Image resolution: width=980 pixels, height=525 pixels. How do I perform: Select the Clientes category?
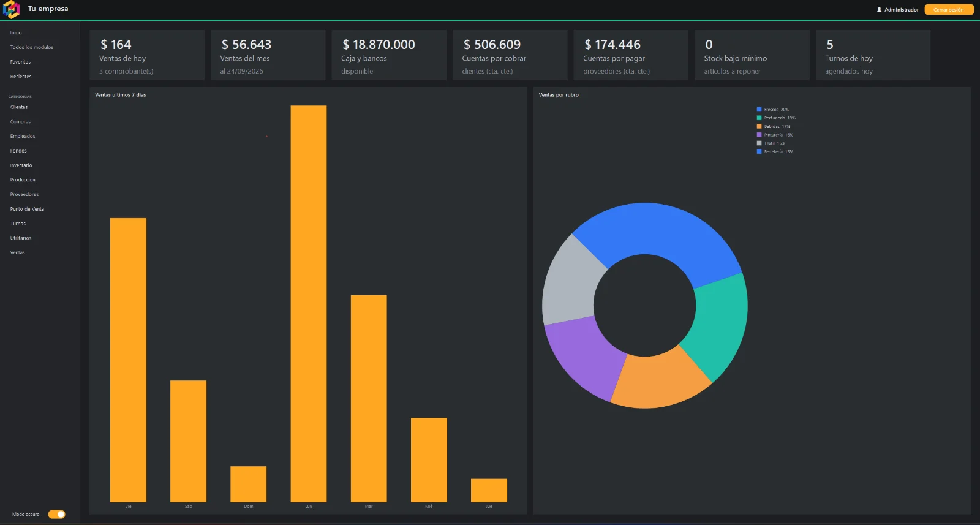click(x=19, y=107)
